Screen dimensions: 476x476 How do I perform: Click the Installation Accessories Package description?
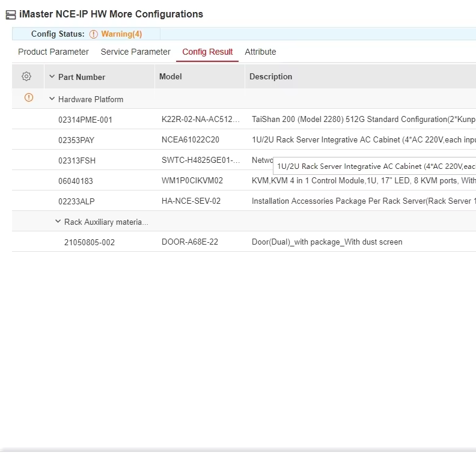tap(364, 201)
